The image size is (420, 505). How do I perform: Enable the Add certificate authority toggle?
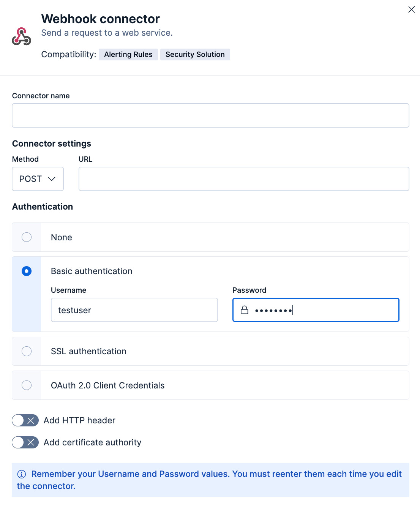pyautogui.click(x=25, y=442)
